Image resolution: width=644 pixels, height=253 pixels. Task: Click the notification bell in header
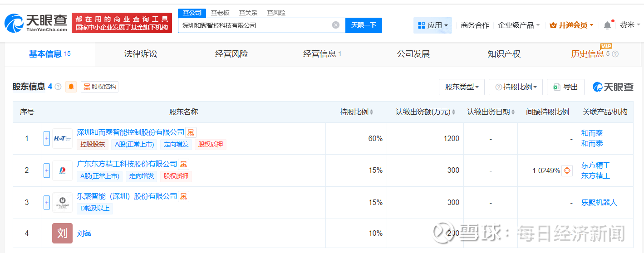[607, 25]
